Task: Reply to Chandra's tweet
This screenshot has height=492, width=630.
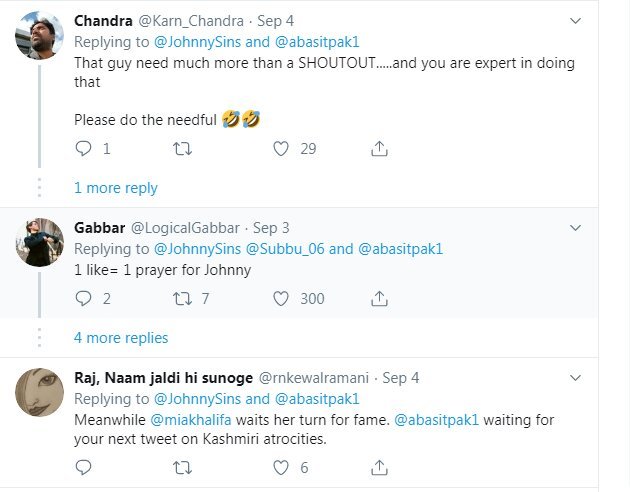Action: point(84,148)
